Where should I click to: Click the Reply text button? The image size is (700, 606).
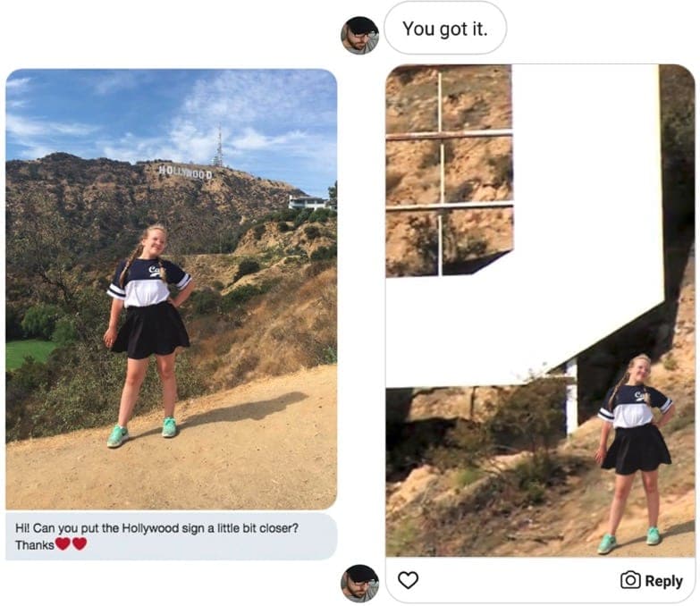tap(664, 581)
